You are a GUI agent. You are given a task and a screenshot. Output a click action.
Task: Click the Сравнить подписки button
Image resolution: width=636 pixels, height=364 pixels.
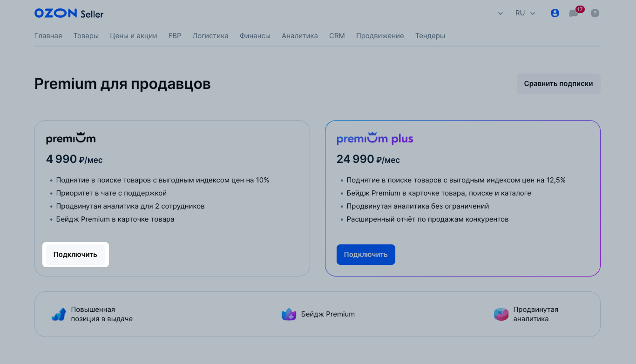(x=558, y=84)
